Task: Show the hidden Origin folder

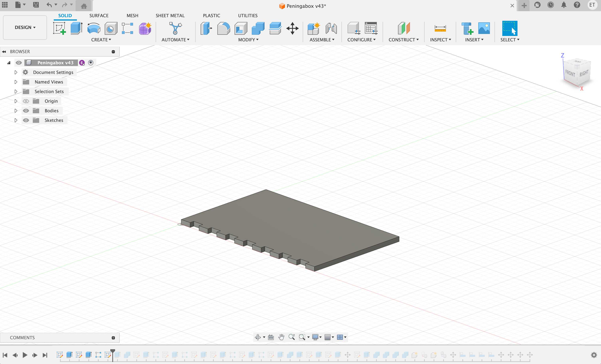Action: pos(26,101)
